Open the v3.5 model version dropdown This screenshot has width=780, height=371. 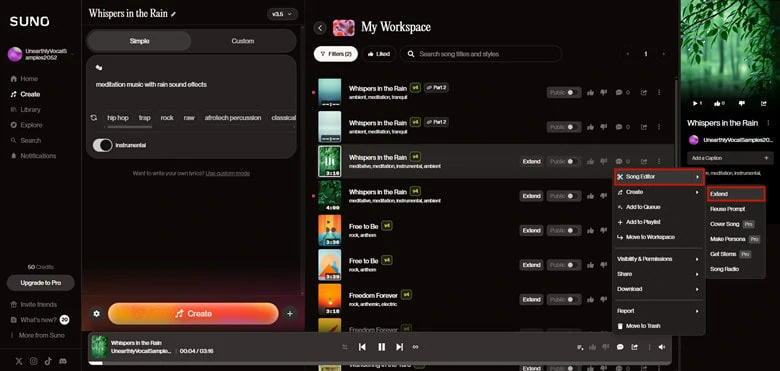pyautogui.click(x=283, y=14)
